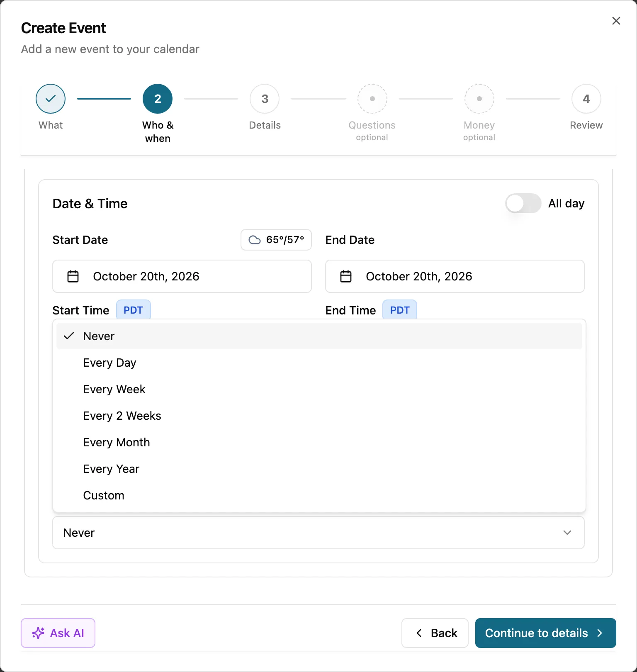
Task: Collapse the Never repeat dropdown
Action: pyautogui.click(x=318, y=533)
